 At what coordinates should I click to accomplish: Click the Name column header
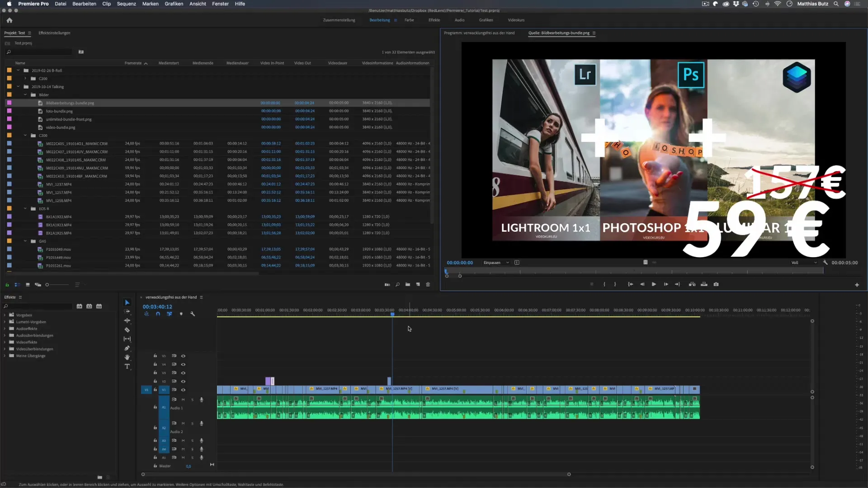click(20, 63)
